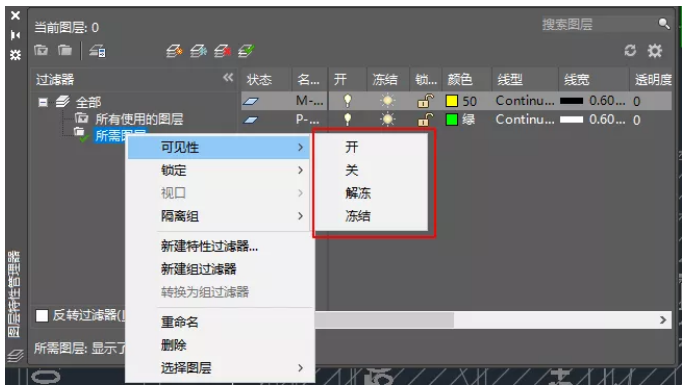The width and height of the screenshot is (686, 388).
Task: Open green color swatch of P- layer
Action: pyautogui.click(x=452, y=119)
